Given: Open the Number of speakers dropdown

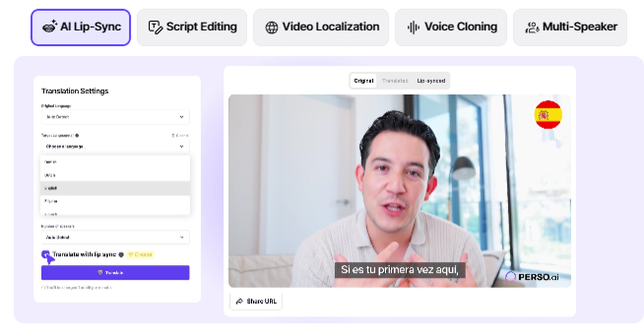Looking at the screenshot, I should pyautogui.click(x=115, y=237).
